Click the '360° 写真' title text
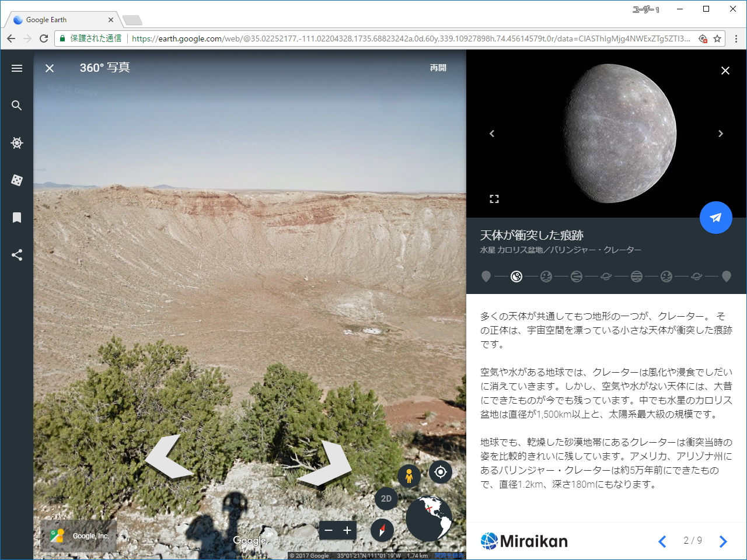The width and height of the screenshot is (747, 560). pyautogui.click(x=105, y=68)
